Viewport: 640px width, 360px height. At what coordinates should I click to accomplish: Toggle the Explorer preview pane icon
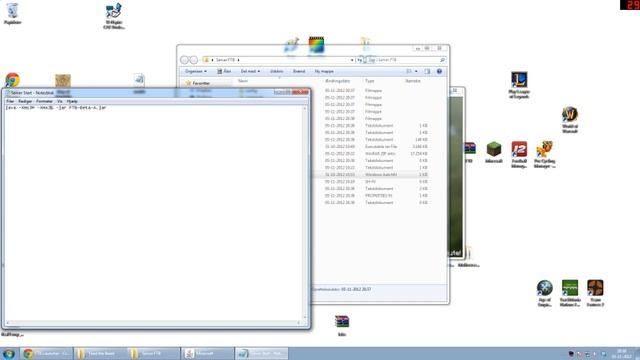[x=427, y=71]
